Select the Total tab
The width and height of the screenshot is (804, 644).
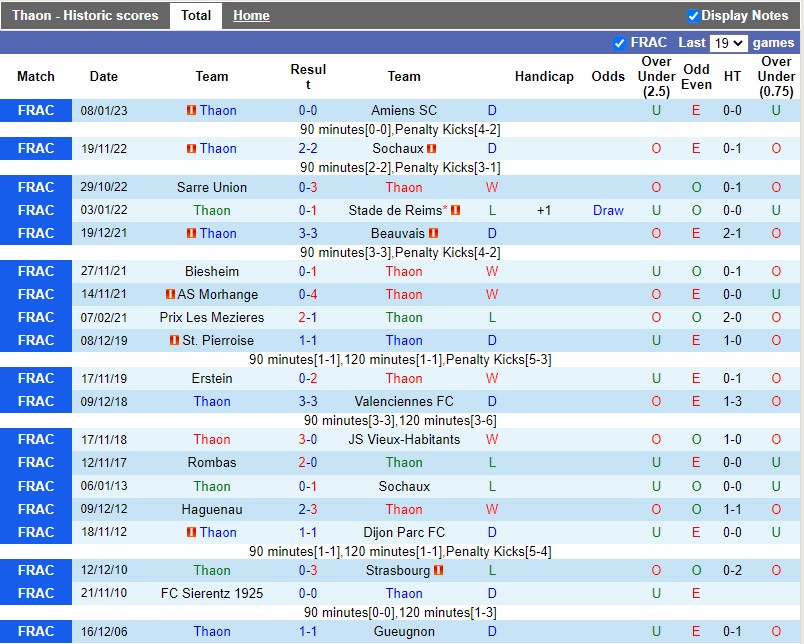[x=196, y=16]
